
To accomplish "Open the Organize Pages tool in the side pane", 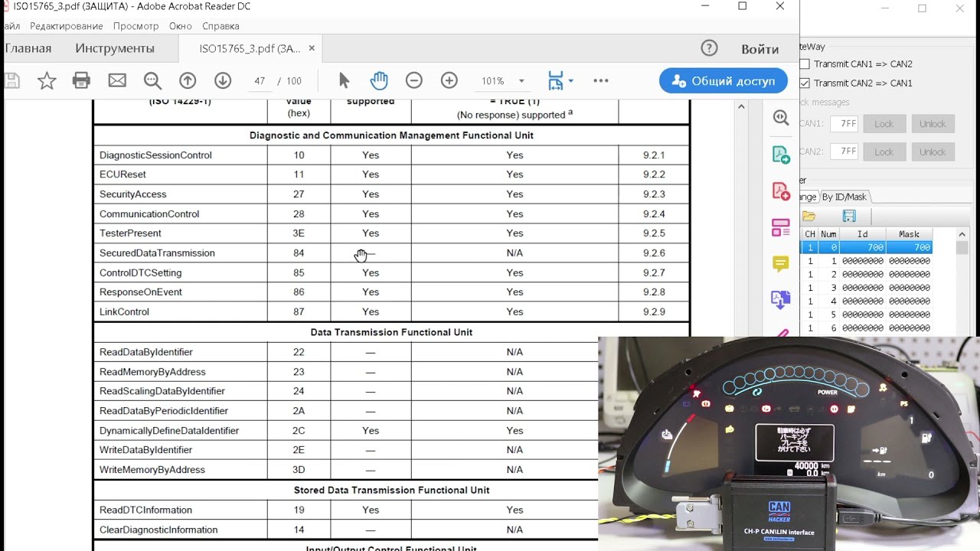I will pyautogui.click(x=781, y=227).
